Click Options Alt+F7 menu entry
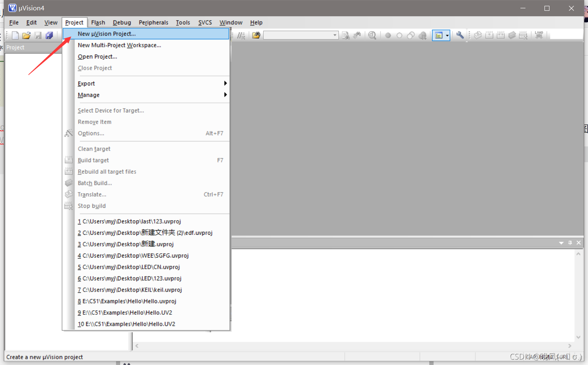The height and width of the screenshot is (365, 588). (x=146, y=133)
